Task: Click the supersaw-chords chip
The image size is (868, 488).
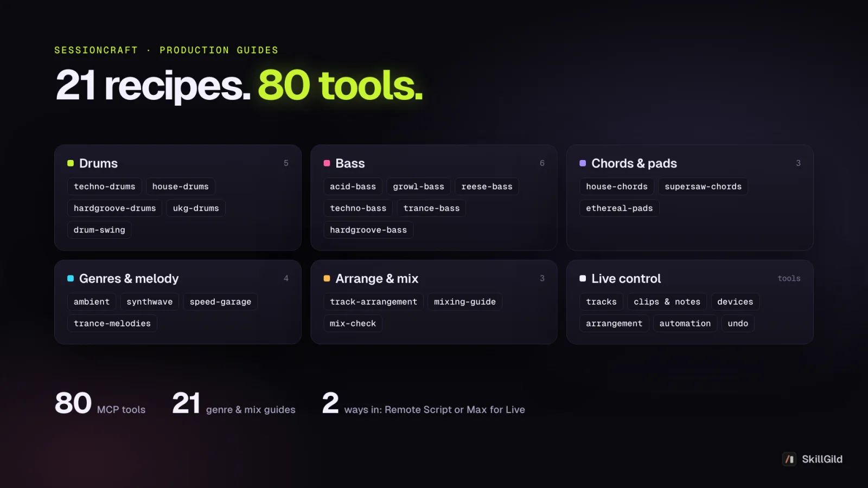Action: coord(703,187)
